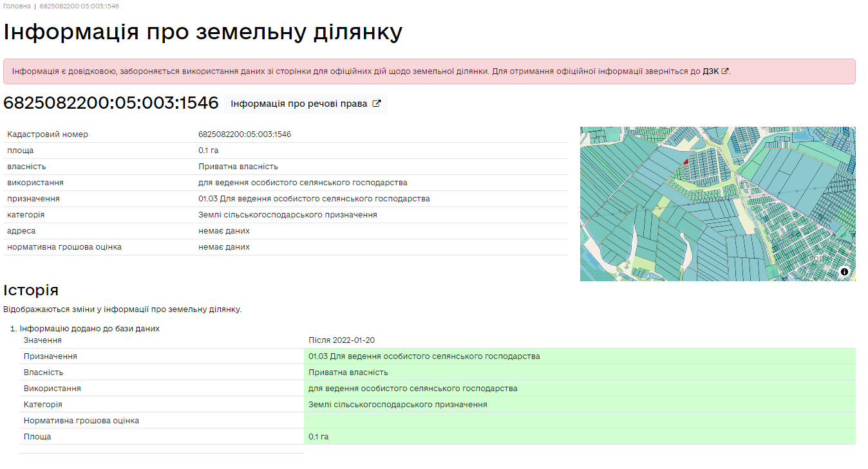Click the Після 2022-01-20 column header
Viewport: 868px width, 469px height.
coord(341,340)
